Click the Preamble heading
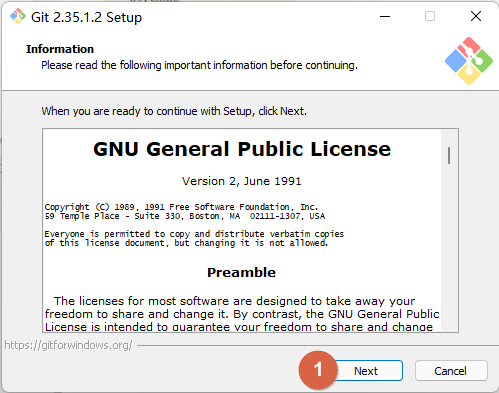499x393 pixels. click(242, 272)
